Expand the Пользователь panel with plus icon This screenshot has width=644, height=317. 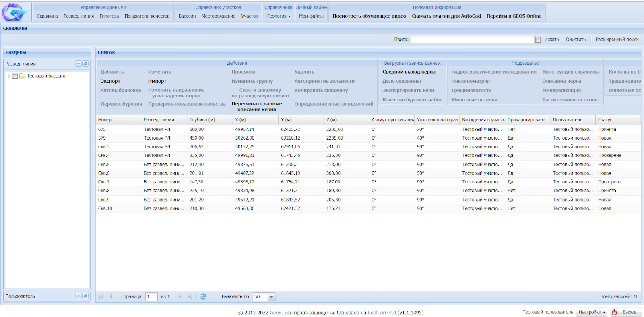pyautogui.click(x=78, y=296)
